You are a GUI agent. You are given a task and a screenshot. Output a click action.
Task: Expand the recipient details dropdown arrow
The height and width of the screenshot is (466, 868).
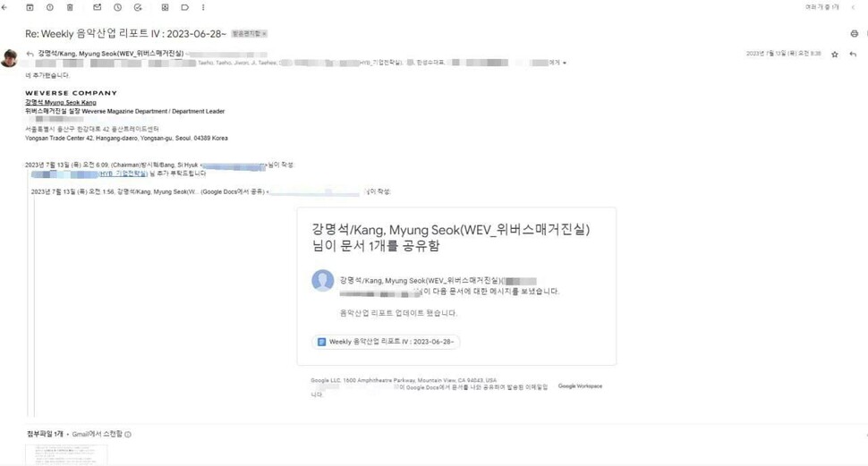pos(565,64)
